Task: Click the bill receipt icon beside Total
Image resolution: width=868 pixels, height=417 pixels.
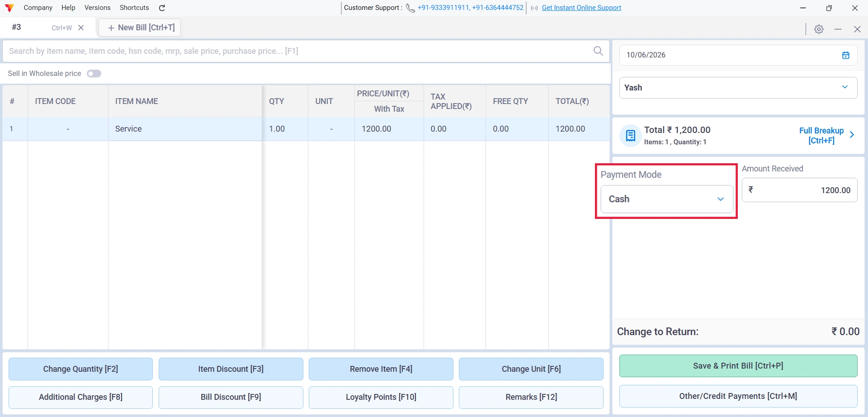Action: click(x=630, y=135)
